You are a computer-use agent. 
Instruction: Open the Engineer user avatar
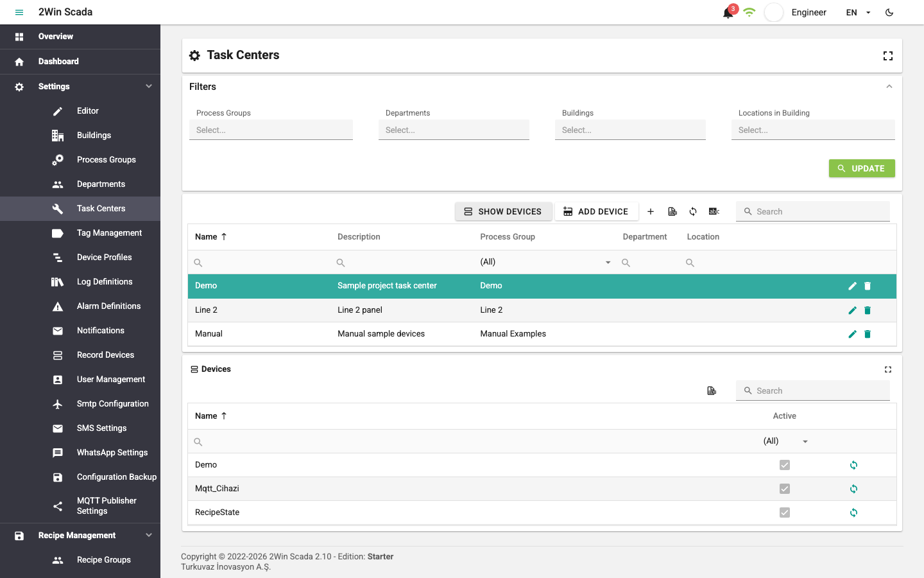point(774,12)
